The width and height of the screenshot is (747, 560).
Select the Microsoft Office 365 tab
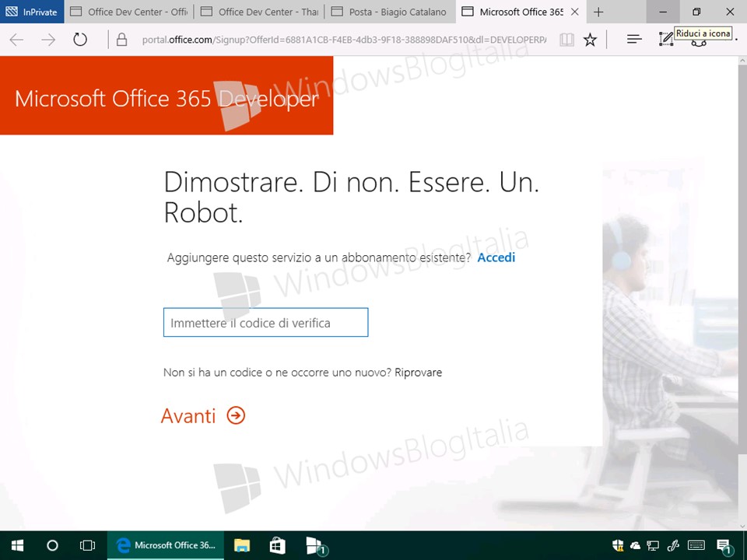click(x=521, y=12)
